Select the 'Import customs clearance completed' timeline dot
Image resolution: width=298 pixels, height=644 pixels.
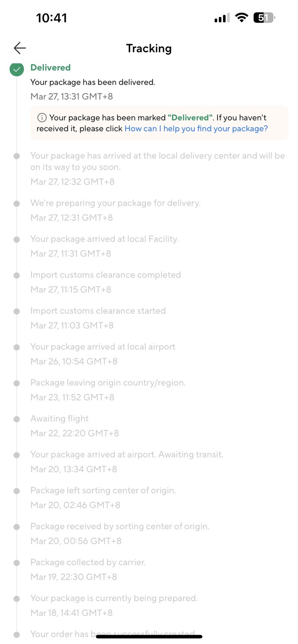17,275
